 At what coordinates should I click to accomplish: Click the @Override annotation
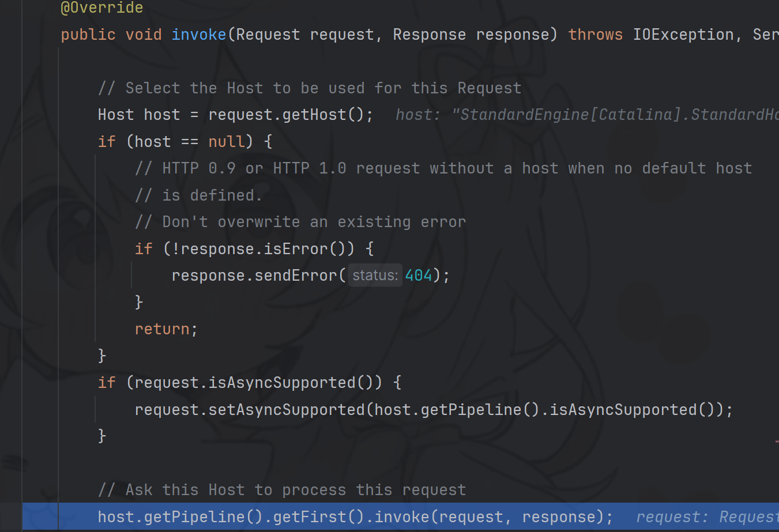[x=102, y=7]
